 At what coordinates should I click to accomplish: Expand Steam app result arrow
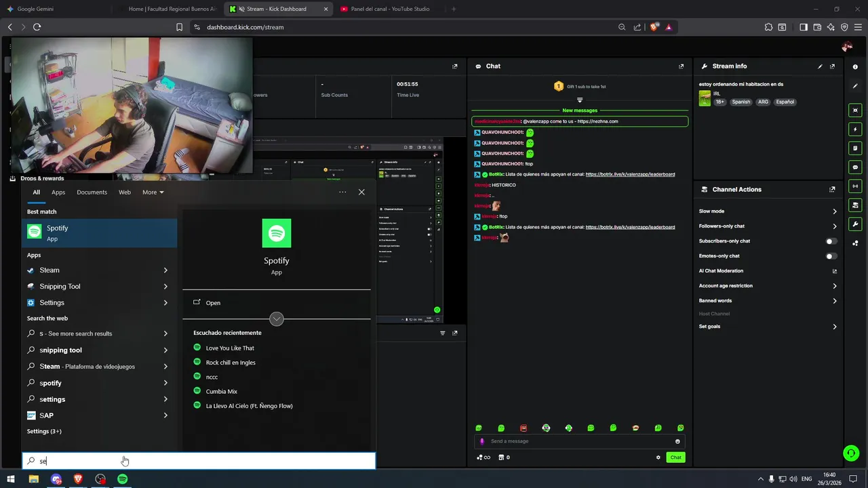[165, 270]
